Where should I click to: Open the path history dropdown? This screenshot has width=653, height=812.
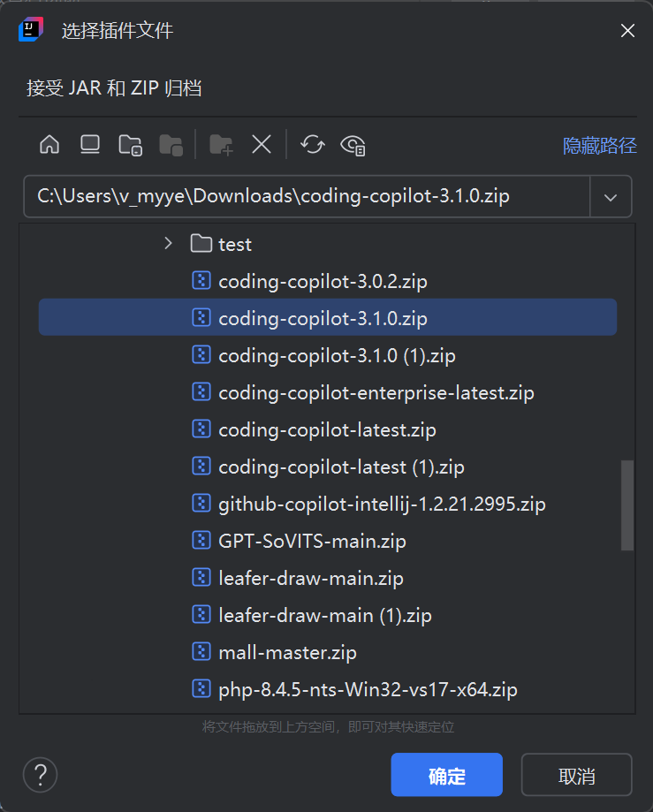pos(611,196)
